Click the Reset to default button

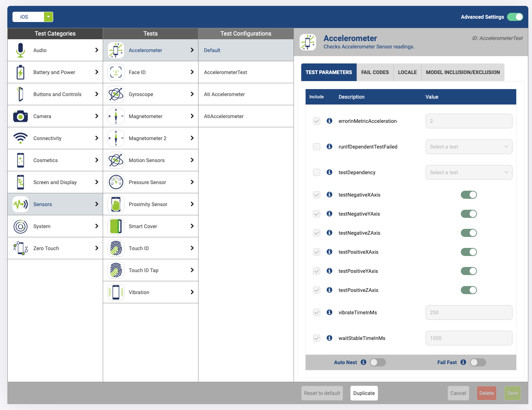pyautogui.click(x=322, y=393)
